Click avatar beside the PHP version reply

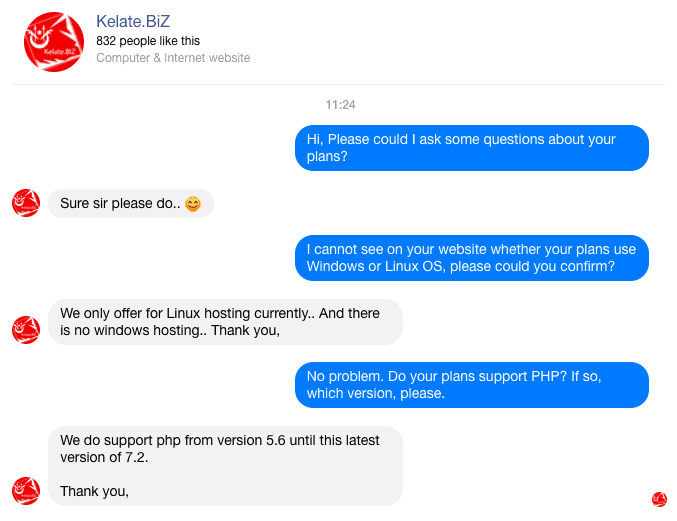point(26,491)
